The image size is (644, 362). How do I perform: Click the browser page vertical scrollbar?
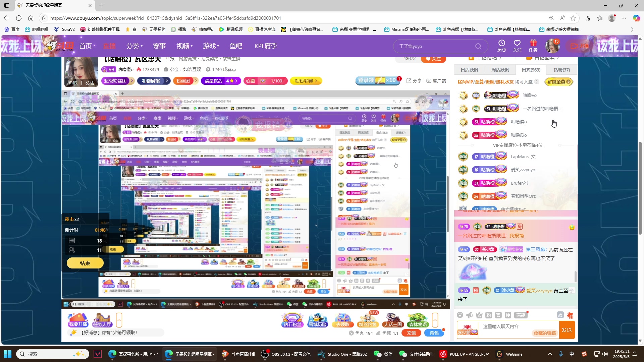[640, 188]
